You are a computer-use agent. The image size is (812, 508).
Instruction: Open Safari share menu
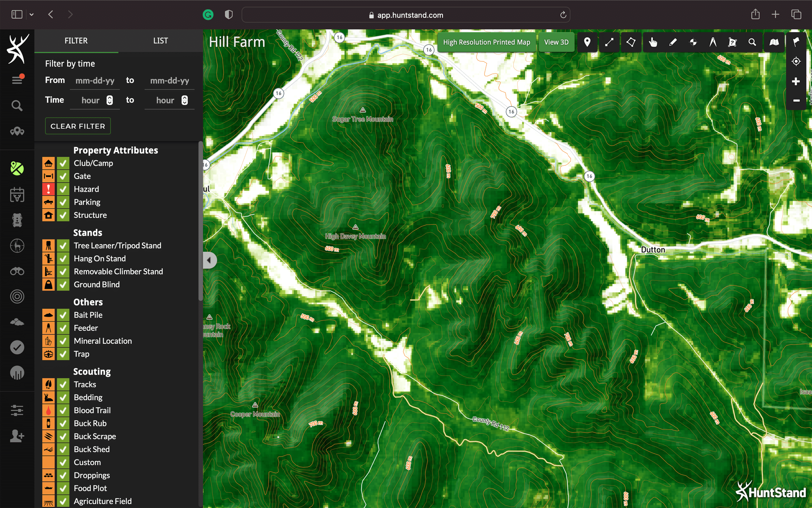756,14
